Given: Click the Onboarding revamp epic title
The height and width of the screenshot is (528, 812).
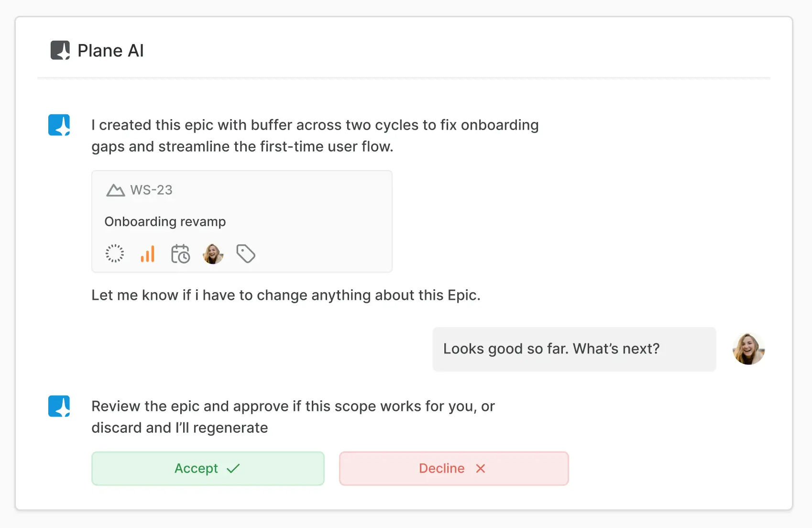Looking at the screenshot, I should pyautogui.click(x=165, y=222).
